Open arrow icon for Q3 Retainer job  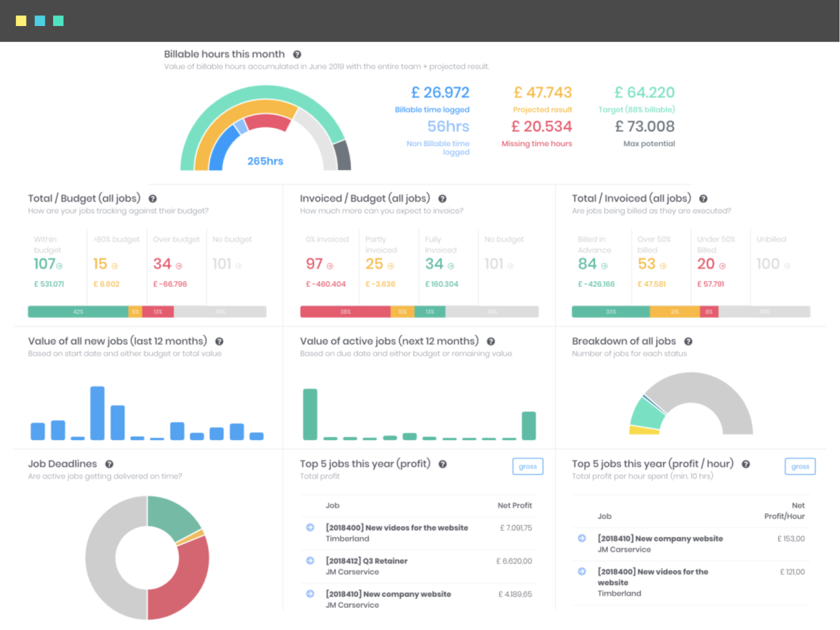[x=310, y=561]
